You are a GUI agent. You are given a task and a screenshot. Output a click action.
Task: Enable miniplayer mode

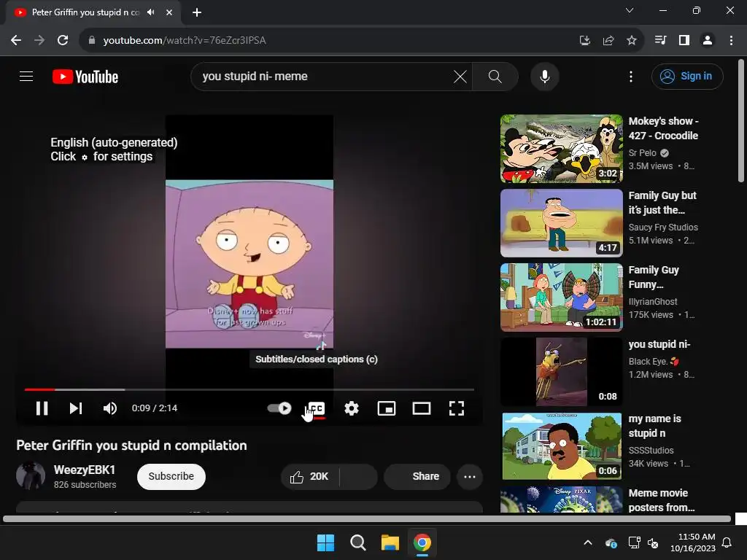click(387, 408)
